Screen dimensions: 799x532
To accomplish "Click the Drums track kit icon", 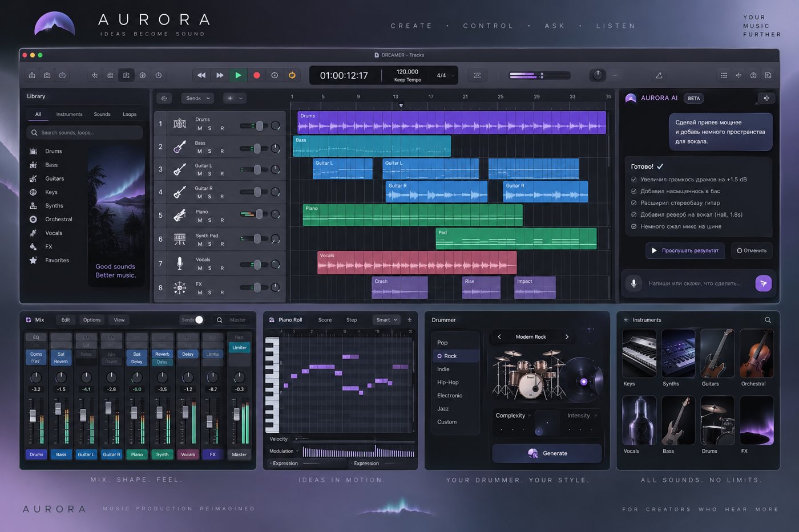I will coord(180,123).
